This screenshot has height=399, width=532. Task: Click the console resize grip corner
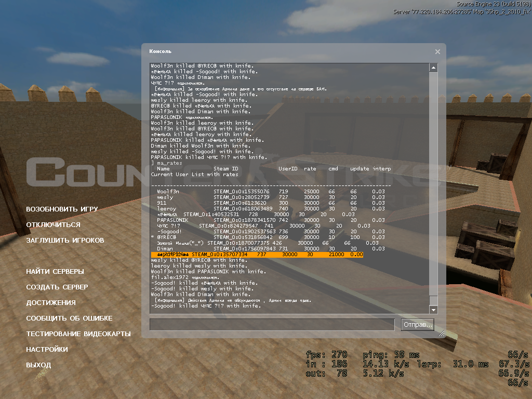[441, 334]
